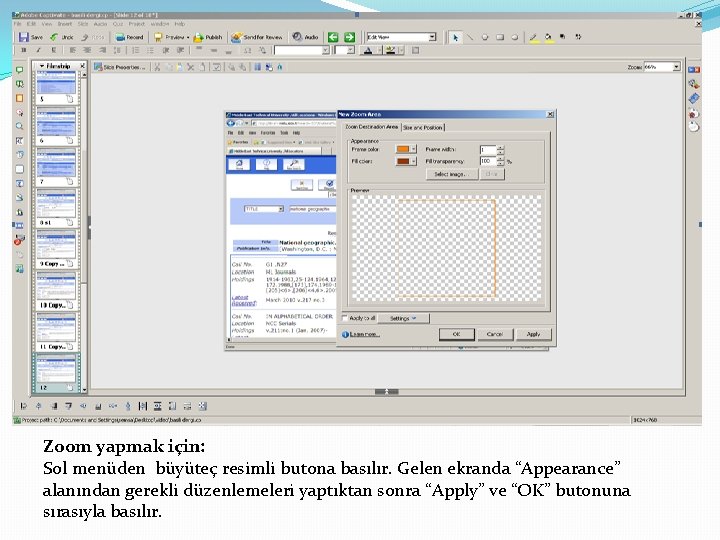Click the font color A icon
The image size is (720, 540).
[368, 51]
